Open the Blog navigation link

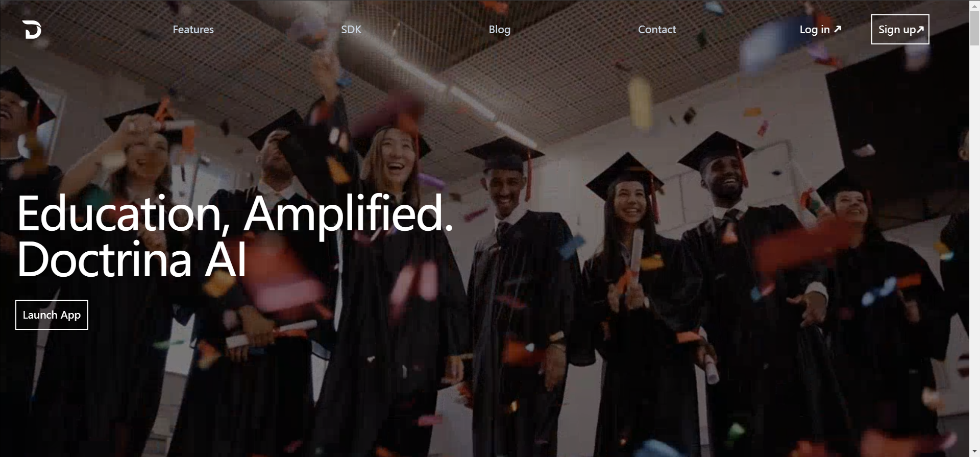(x=500, y=30)
